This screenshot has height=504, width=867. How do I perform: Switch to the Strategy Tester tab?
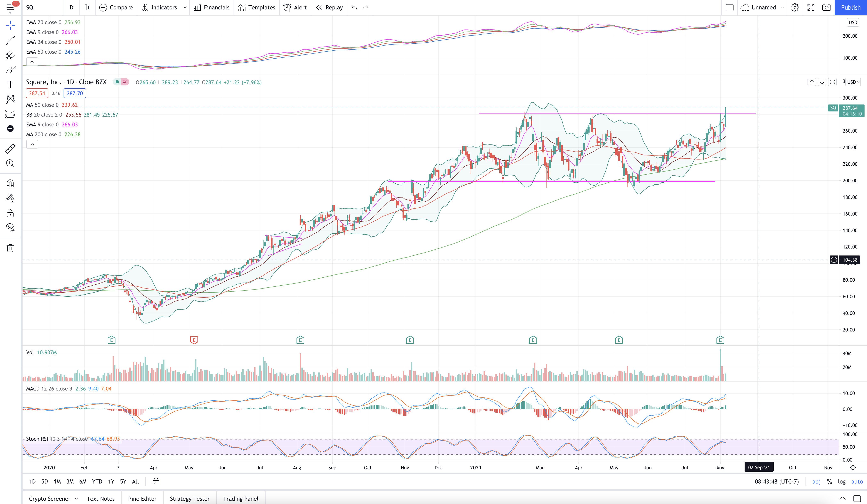pos(189,498)
